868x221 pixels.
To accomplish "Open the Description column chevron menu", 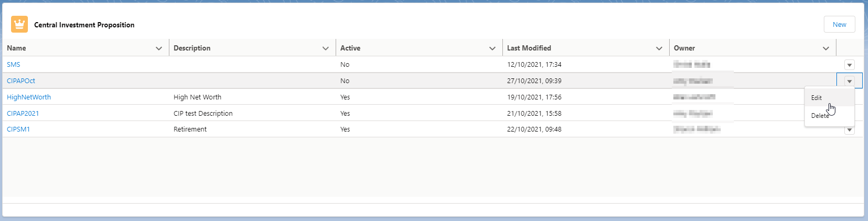I will [326, 48].
